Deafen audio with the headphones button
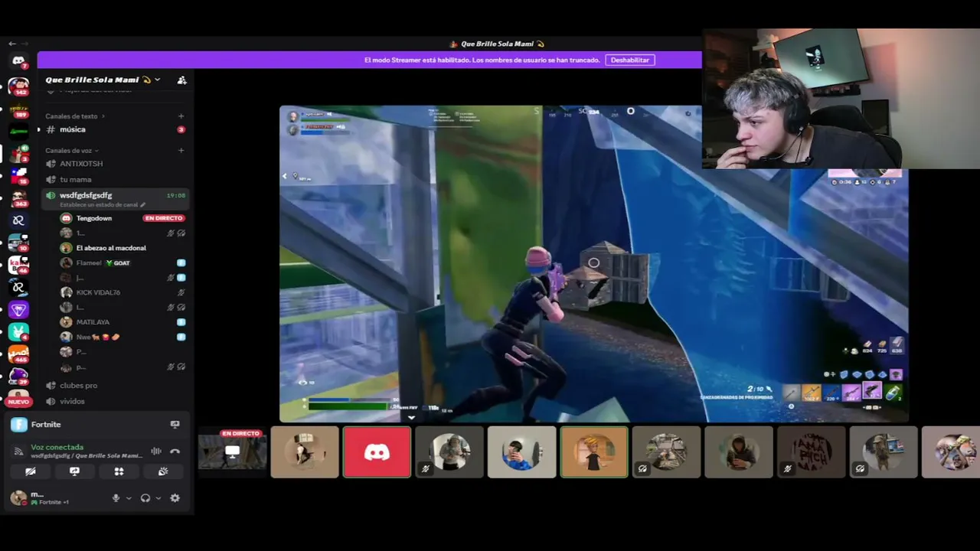 145,498
